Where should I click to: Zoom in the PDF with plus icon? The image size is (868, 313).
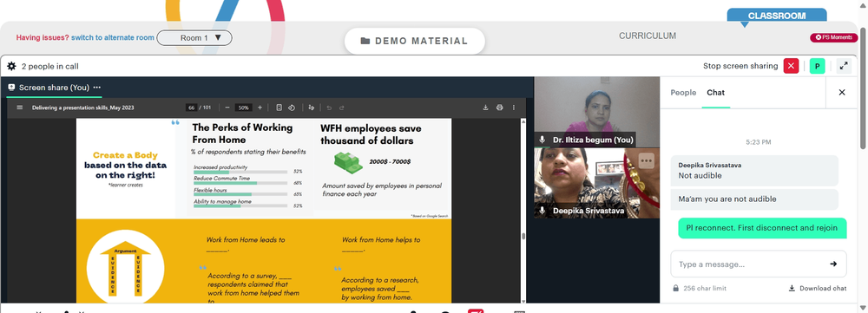pos(260,108)
